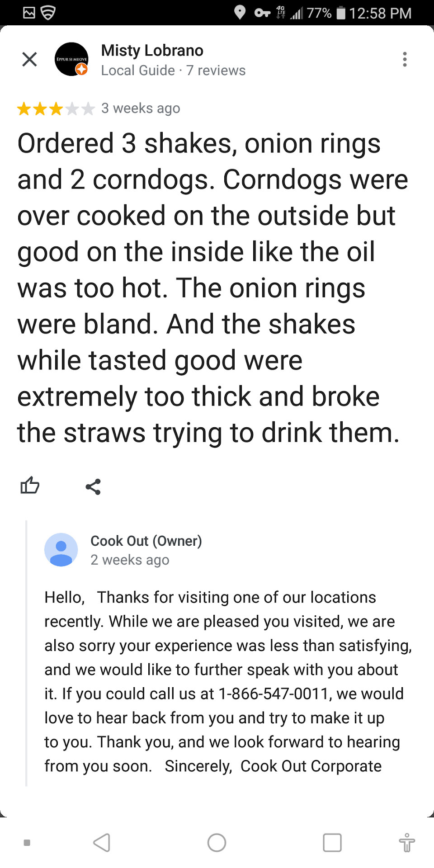434x868 pixels.
Task: Tap the battery icon in status bar
Action: [341, 13]
